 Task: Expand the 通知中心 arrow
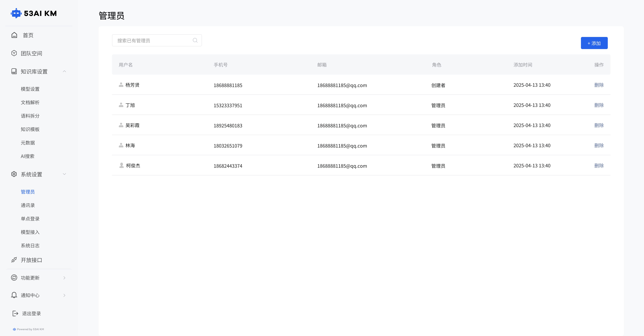pyautogui.click(x=64, y=295)
